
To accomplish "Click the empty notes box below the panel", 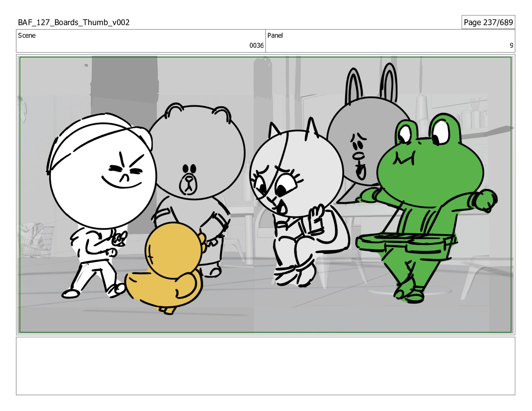I will (x=266, y=366).
